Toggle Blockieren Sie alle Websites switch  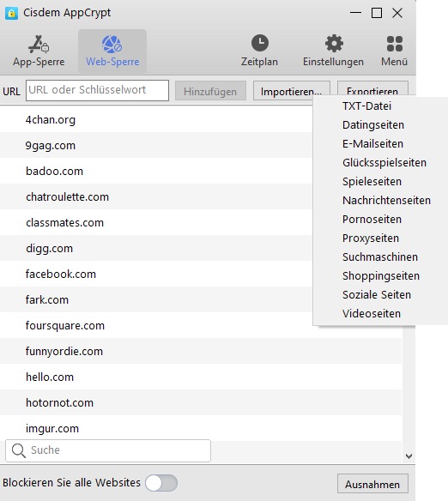tap(161, 483)
